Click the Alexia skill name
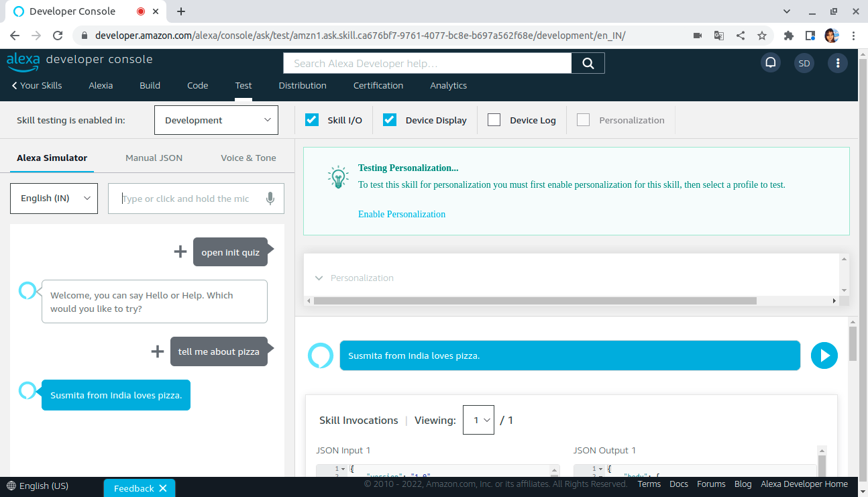Image resolution: width=868 pixels, height=497 pixels. [x=101, y=85]
